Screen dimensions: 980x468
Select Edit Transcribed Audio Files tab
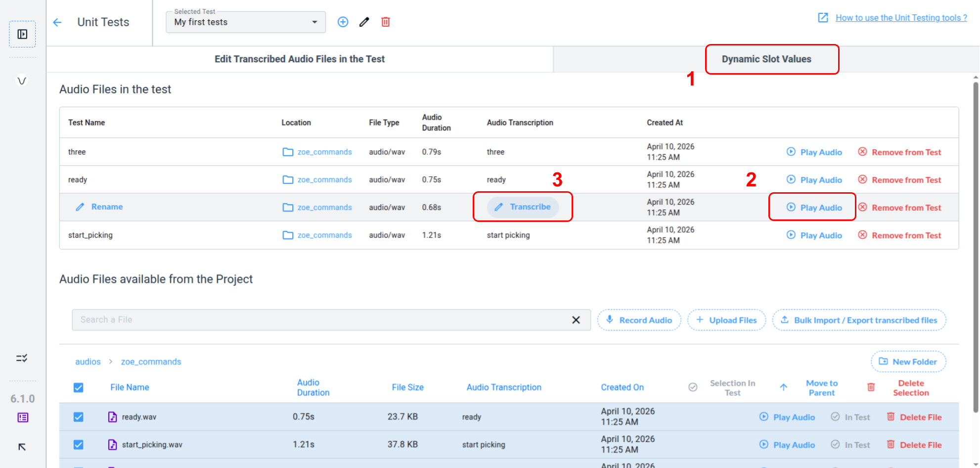(299, 59)
